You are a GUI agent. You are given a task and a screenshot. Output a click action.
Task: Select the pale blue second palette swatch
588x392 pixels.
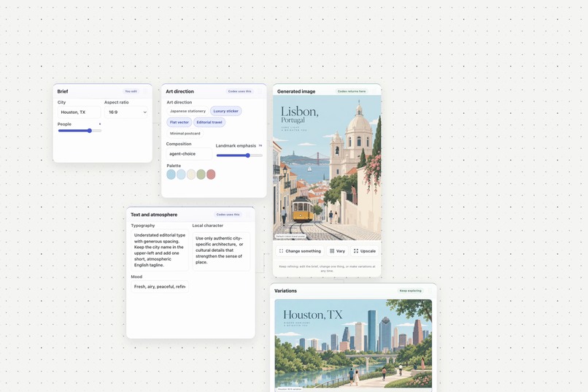pos(181,174)
